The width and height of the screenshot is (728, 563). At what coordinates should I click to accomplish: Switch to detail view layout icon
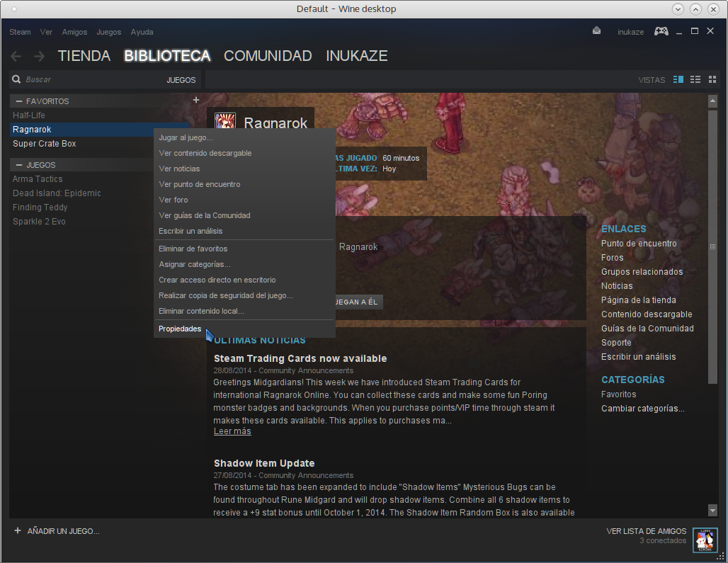(678, 79)
